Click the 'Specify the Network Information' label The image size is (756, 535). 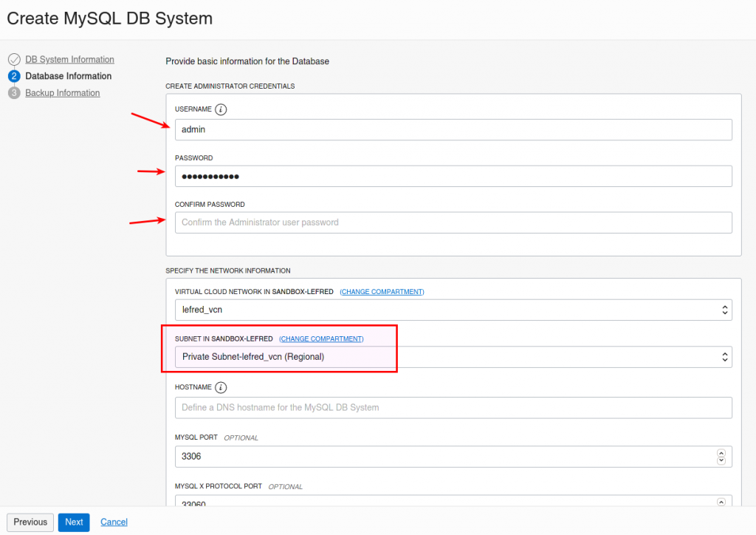[x=228, y=270]
